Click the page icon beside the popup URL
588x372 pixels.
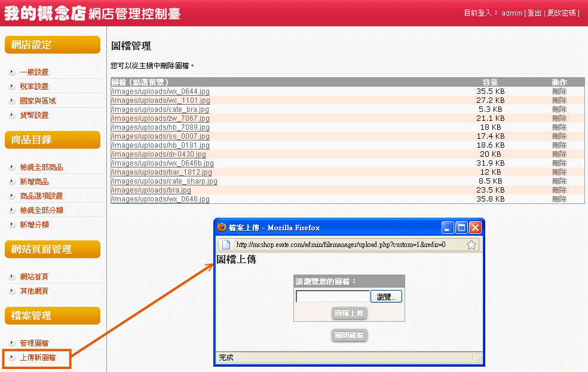tap(225, 245)
